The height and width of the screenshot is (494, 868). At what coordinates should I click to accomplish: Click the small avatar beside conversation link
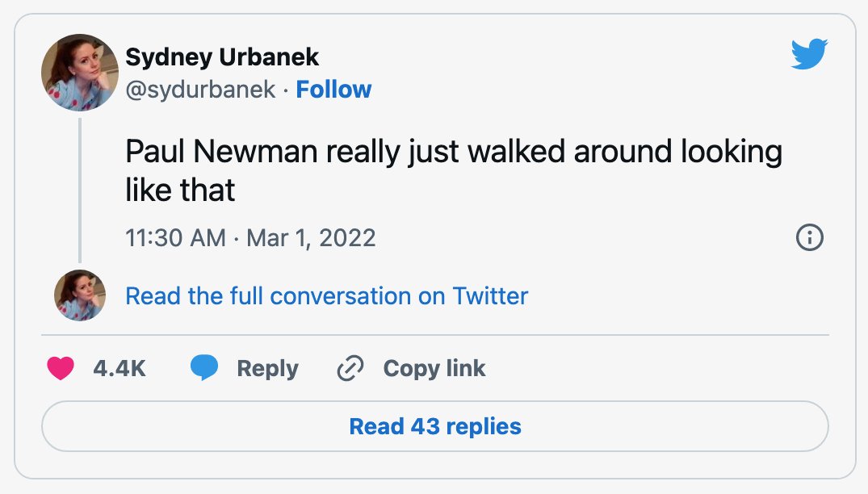tap(80, 295)
